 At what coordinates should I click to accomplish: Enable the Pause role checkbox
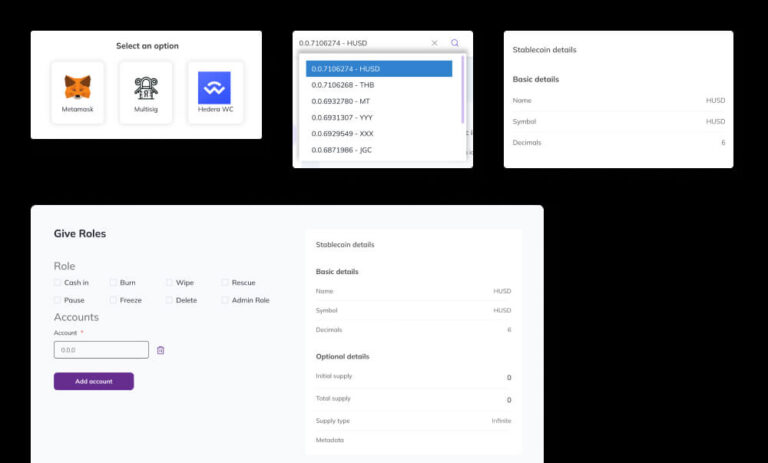pos(57,300)
